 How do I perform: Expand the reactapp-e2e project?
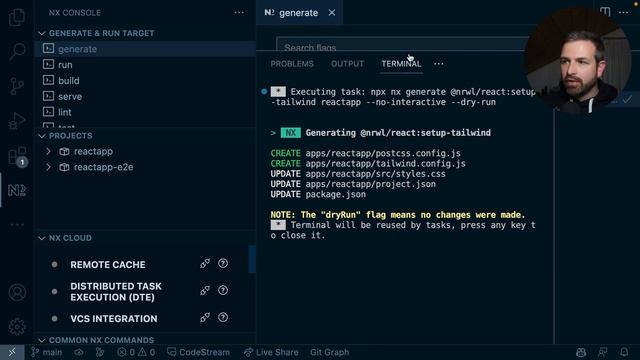(x=49, y=167)
